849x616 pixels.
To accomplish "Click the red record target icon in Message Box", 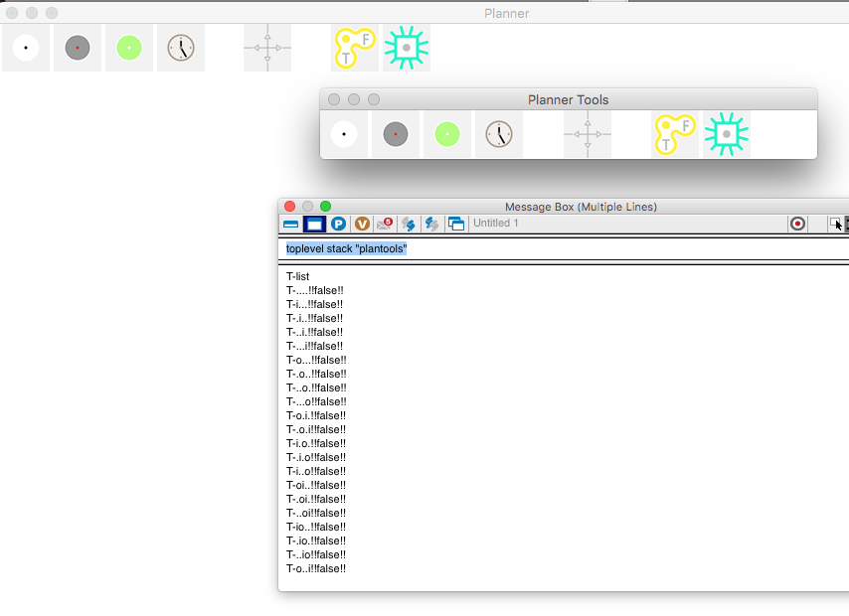I will [797, 225].
